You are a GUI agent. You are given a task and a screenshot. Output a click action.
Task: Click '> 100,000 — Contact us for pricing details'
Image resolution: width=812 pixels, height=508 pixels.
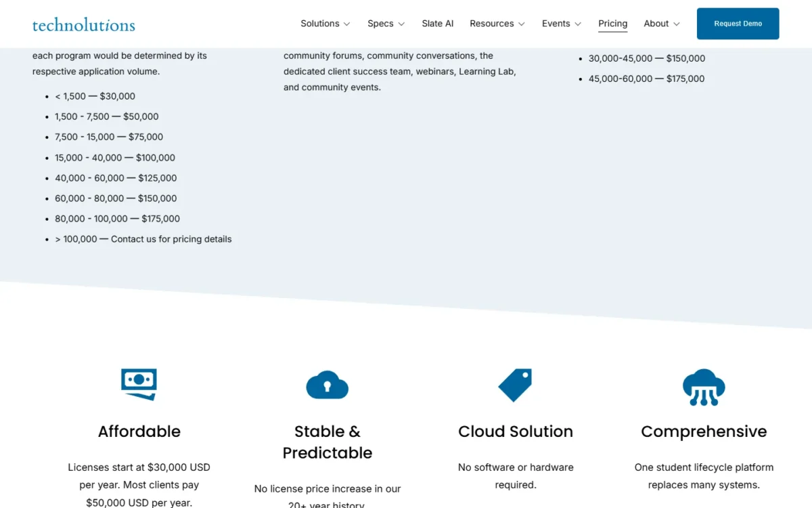click(x=143, y=239)
